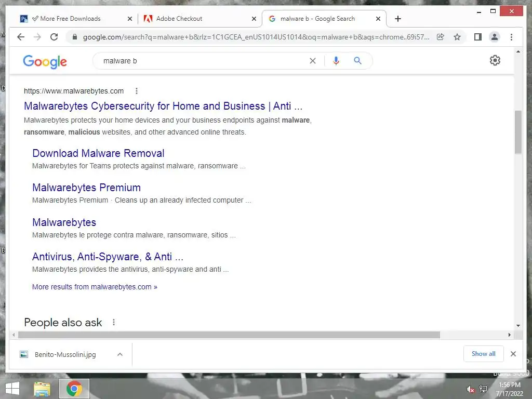Minimize the Chrome window
Screen dimensions: 532x399
479,11
